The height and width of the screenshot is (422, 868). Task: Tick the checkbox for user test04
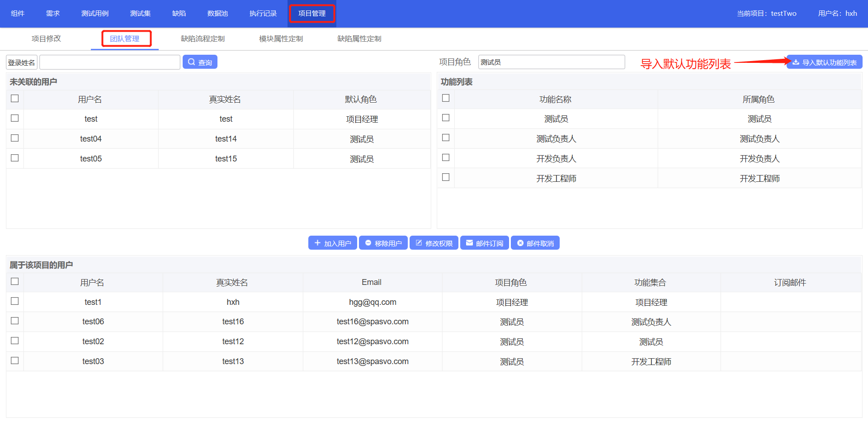tap(15, 138)
